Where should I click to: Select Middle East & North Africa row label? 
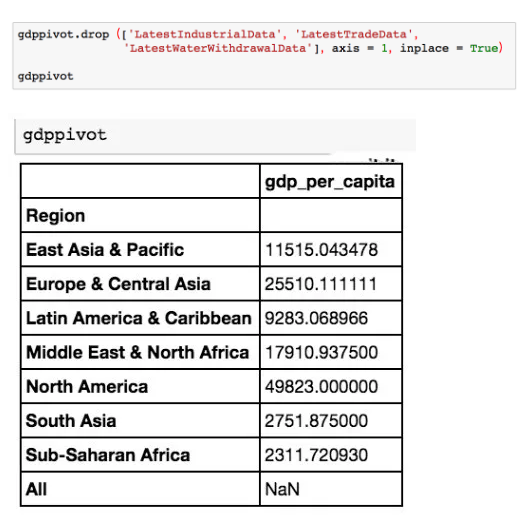coord(137,352)
